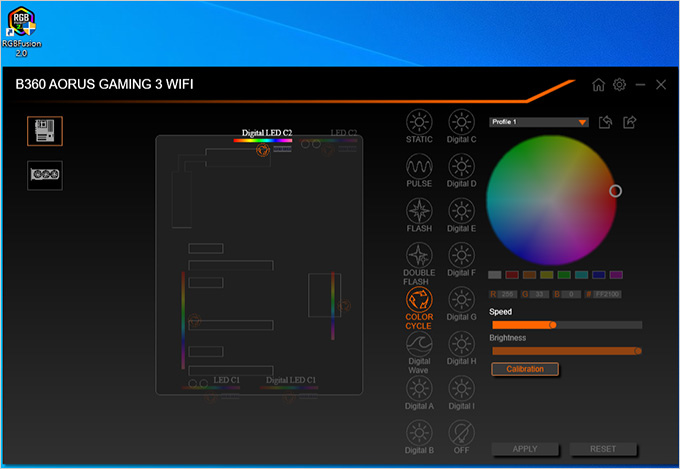Screen dimensions: 680x469
Task: Turn lighting OFF with the OFF icon
Action: click(x=461, y=437)
